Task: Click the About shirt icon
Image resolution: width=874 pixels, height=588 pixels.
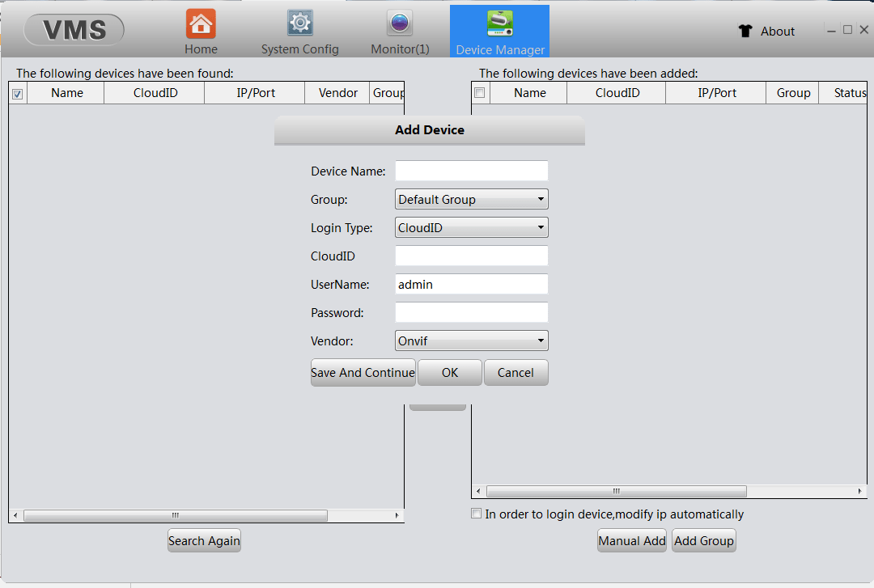Action: 745,31
